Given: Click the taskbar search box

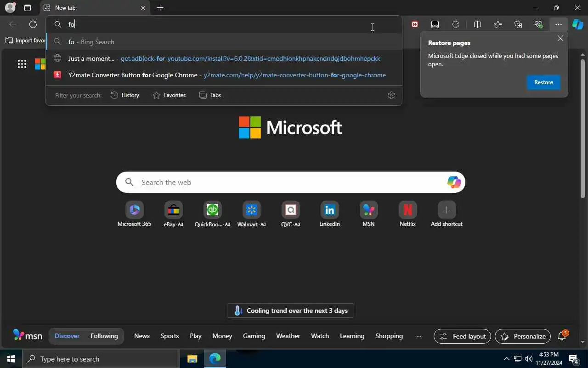Looking at the screenshot, I should tap(101, 359).
